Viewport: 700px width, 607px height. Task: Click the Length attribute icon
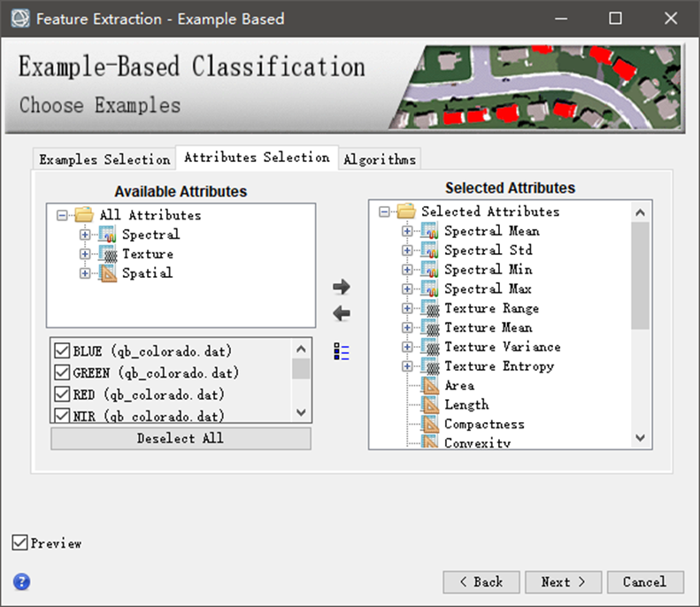pyautogui.click(x=430, y=405)
